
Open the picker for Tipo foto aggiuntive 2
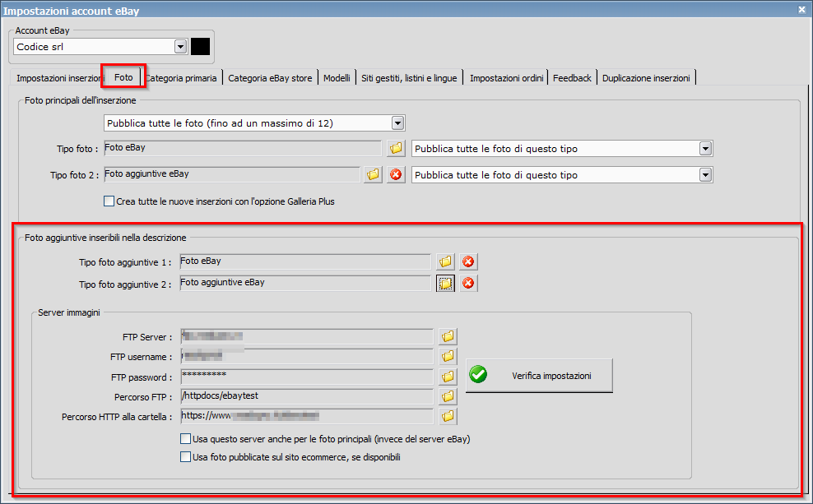pyautogui.click(x=444, y=282)
